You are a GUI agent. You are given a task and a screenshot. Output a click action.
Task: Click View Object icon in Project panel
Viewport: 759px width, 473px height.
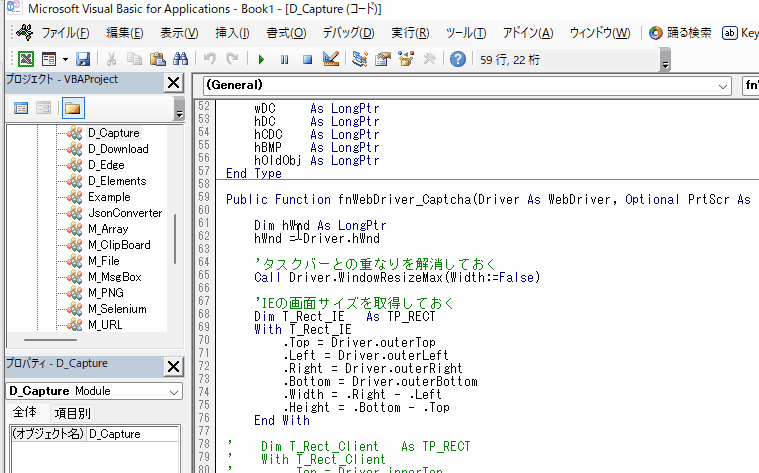point(44,108)
